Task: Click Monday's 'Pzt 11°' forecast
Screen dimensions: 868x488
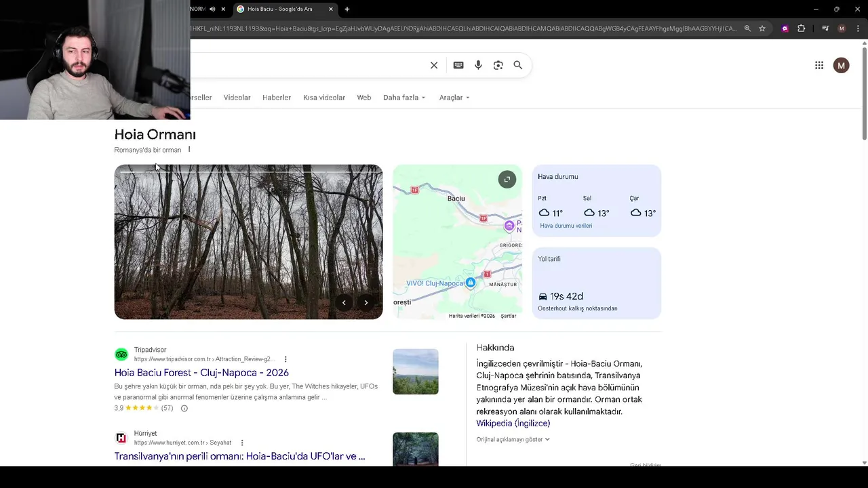Action: coord(551,207)
